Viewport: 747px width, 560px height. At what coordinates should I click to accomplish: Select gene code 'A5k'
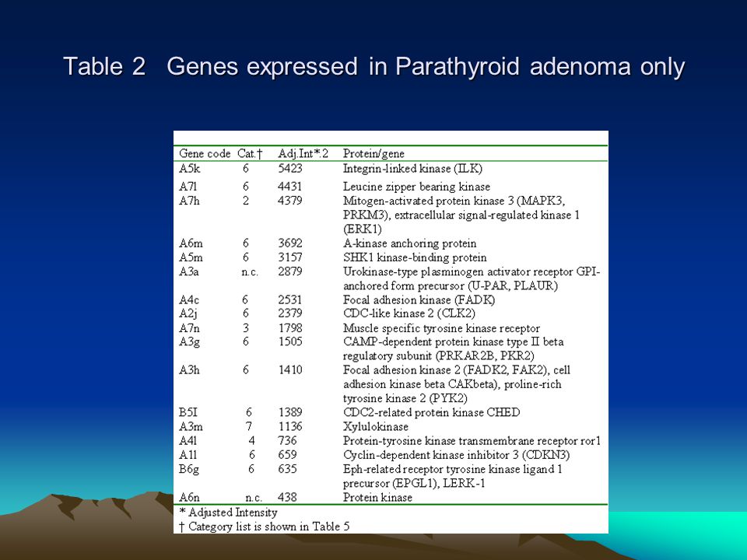(190, 169)
